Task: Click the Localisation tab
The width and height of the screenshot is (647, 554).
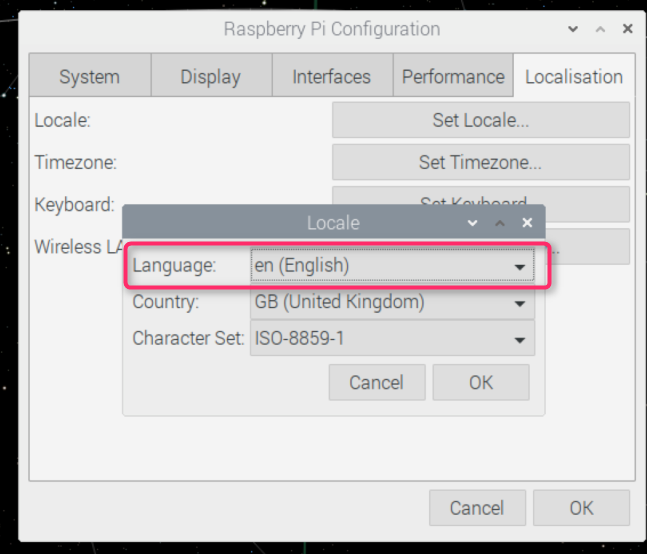Action: pos(573,77)
